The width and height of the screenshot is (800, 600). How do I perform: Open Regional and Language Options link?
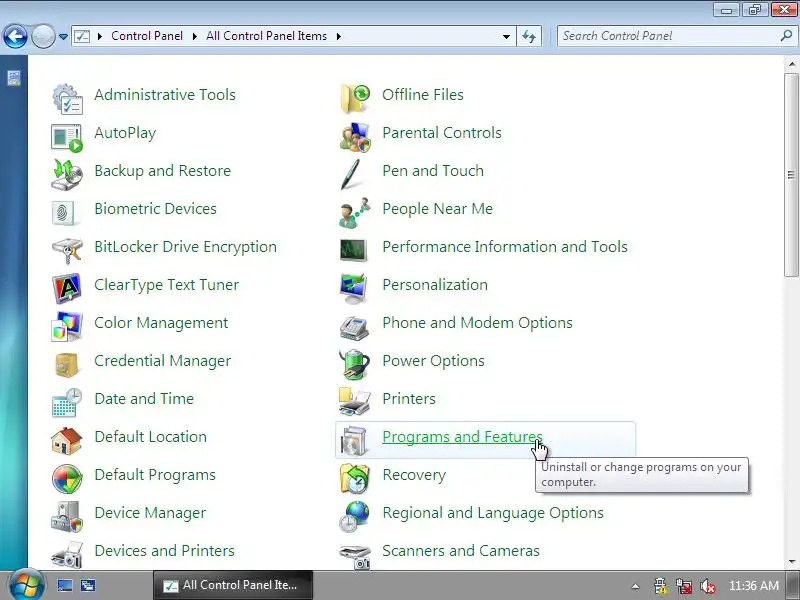click(493, 513)
